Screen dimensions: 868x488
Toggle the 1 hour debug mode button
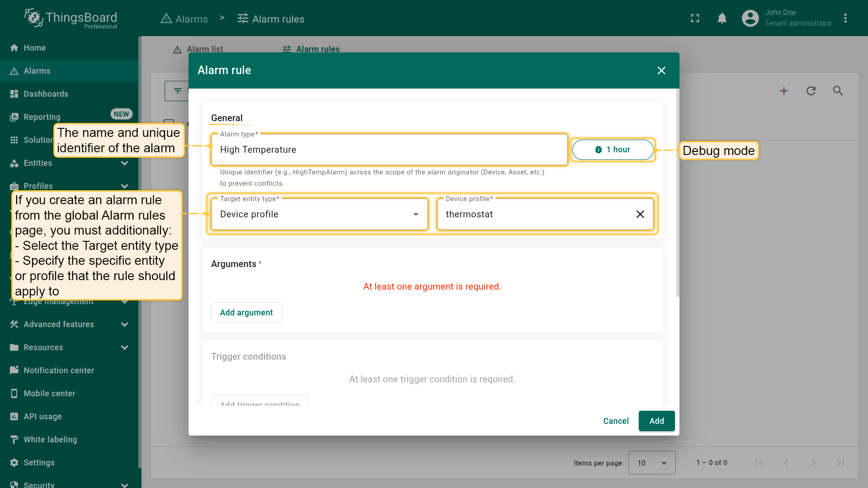coord(613,150)
